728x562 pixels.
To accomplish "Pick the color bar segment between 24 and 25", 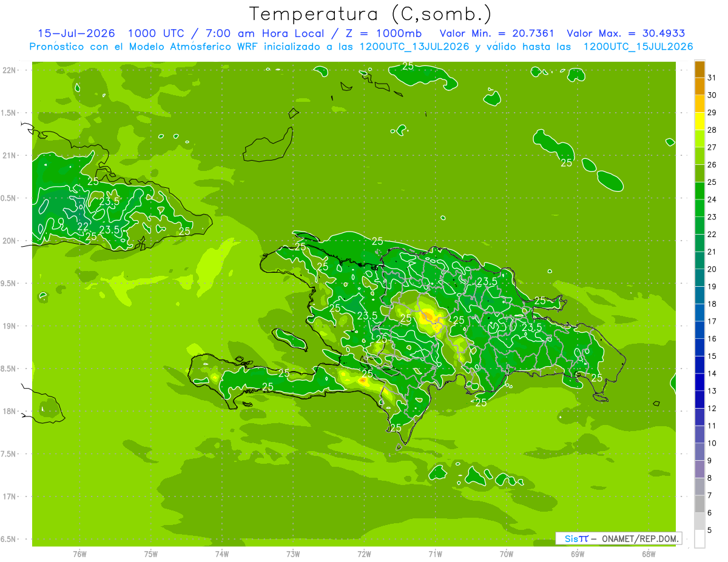I will tap(699, 191).
